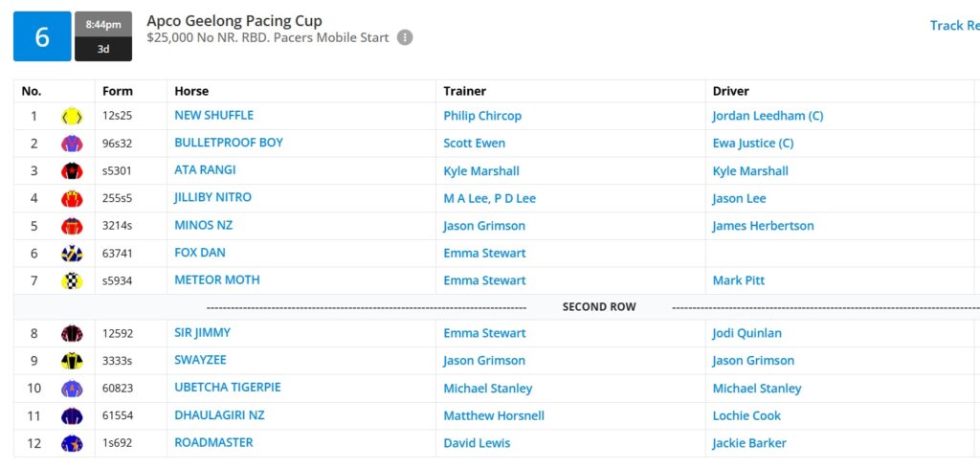Open the Track Records link

[x=954, y=26]
